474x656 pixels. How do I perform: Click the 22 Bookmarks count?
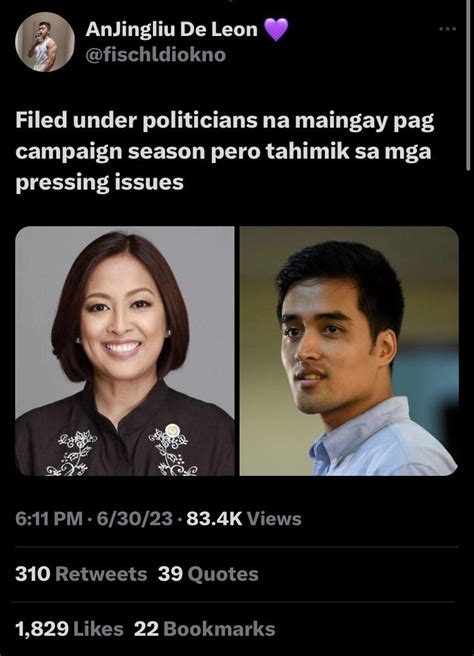point(205,629)
